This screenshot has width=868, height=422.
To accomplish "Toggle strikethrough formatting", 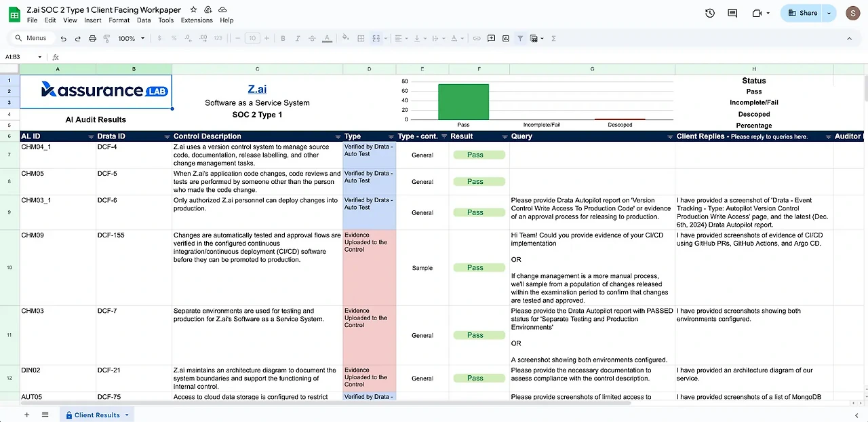I will 312,39.
